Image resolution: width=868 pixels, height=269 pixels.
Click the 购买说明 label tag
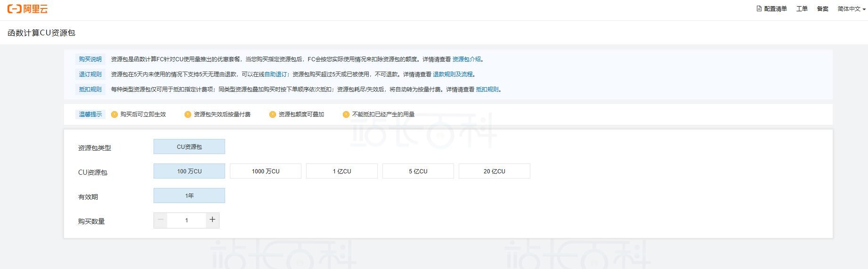[x=90, y=59]
